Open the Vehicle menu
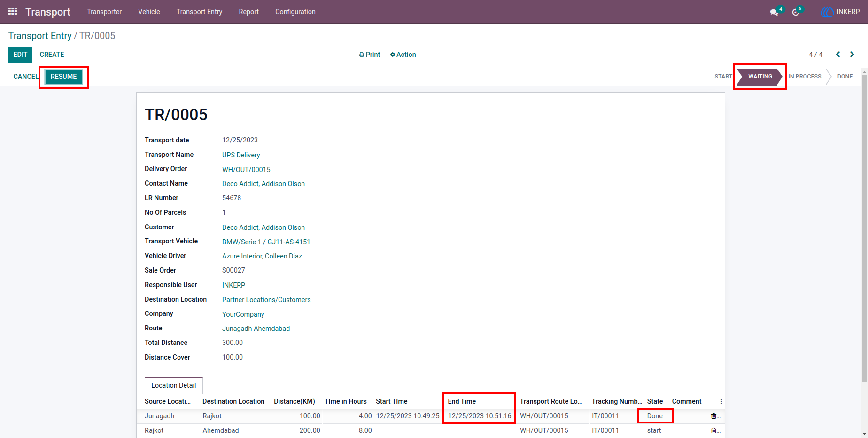Viewport: 868px width, 438px height. (149, 12)
